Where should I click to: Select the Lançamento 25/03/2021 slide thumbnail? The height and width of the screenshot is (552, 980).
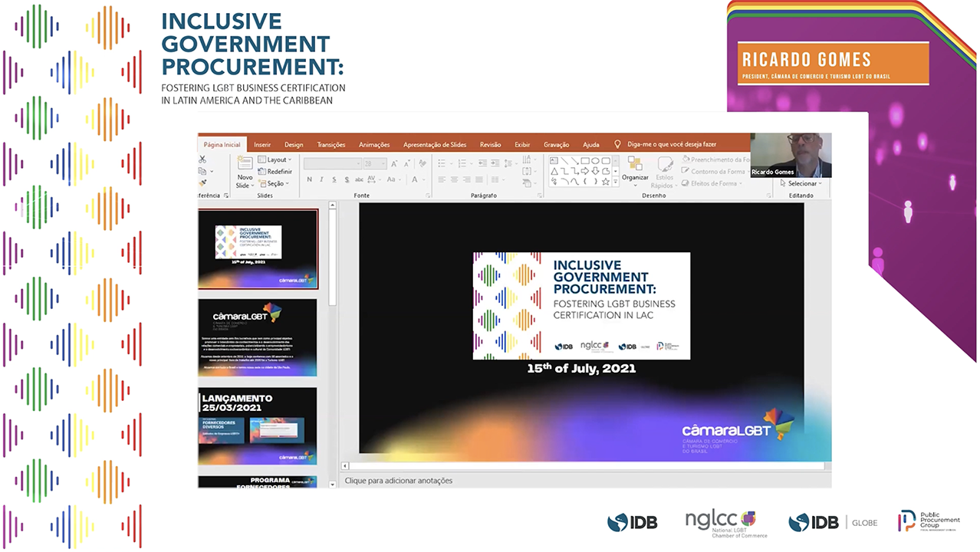pyautogui.click(x=258, y=426)
